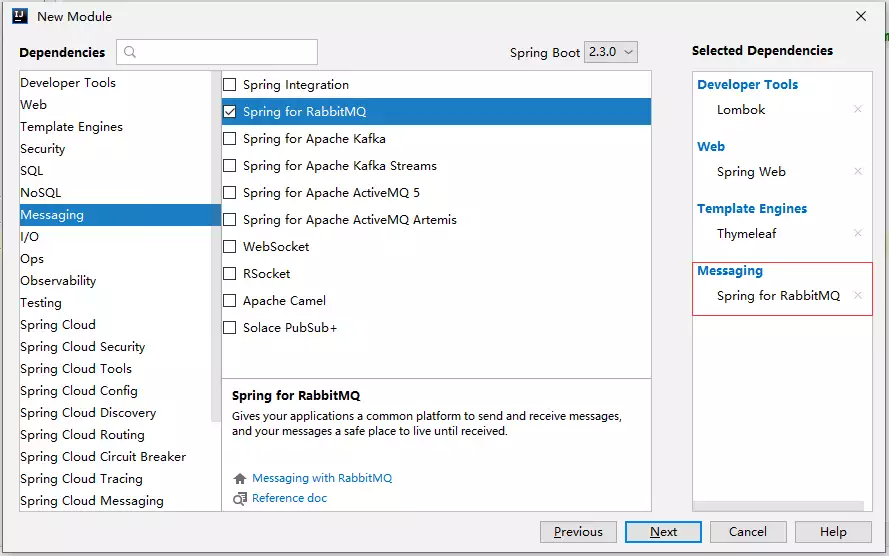Click Developer Tools heading in Selected Dependencies
This screenshot has height=556, width=889.
point(747,84)
